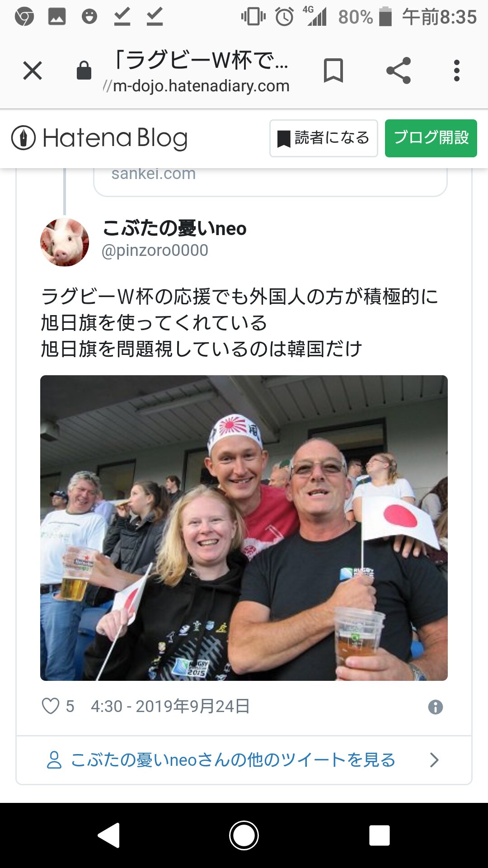The width and height of the screenshot is (488, 868).
Task: Close the Chrome custom tab with X
Action: click(x=33, y=71)
